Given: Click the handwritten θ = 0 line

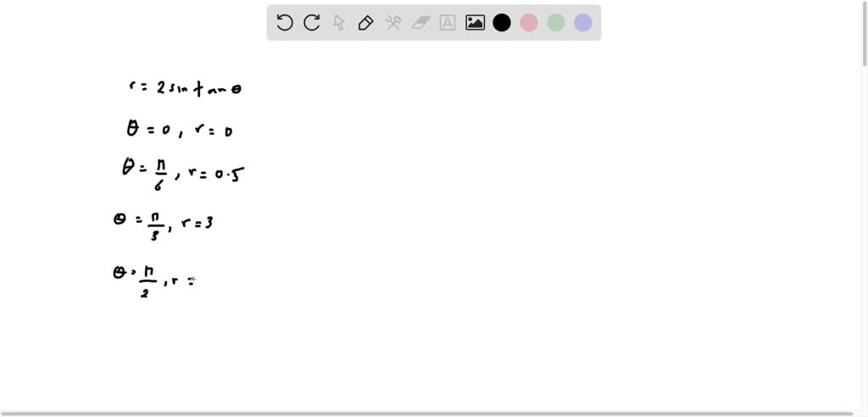Looking at the screenshot, I should click(180, 131).
